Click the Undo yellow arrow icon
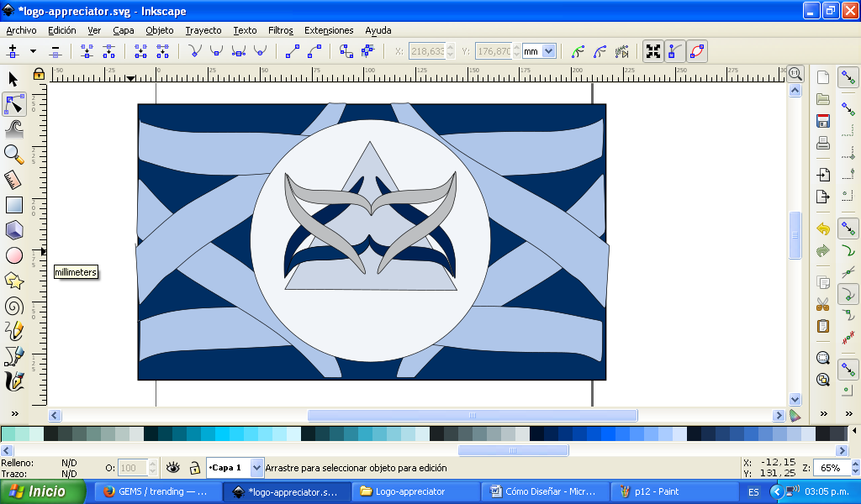Viewport: 861px width, 504px height. point(822,228)
